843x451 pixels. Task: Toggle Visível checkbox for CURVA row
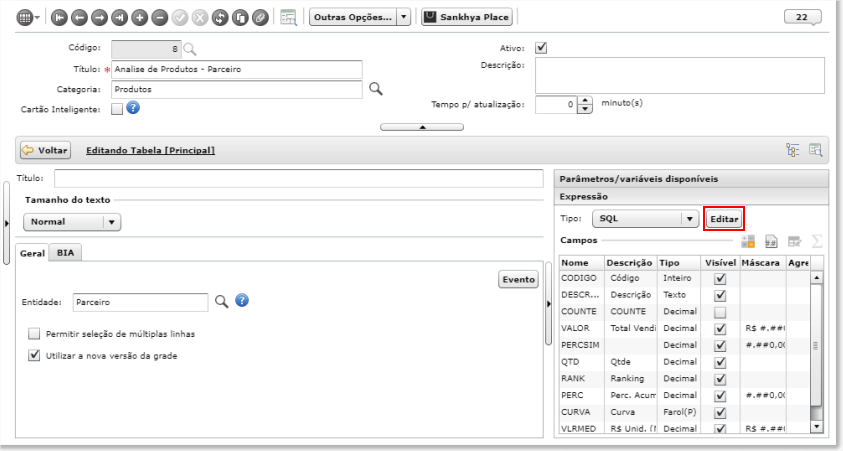[720, 412]
